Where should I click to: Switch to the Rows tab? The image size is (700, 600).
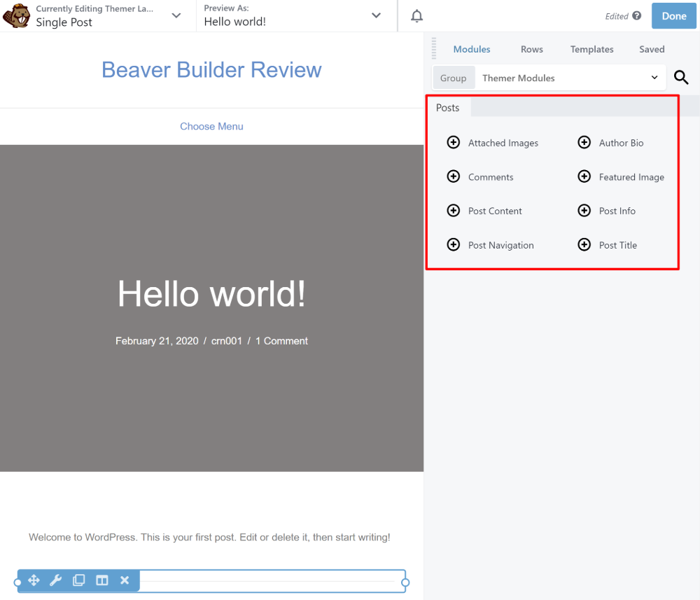pyautogui.click(x=532, y=49)
